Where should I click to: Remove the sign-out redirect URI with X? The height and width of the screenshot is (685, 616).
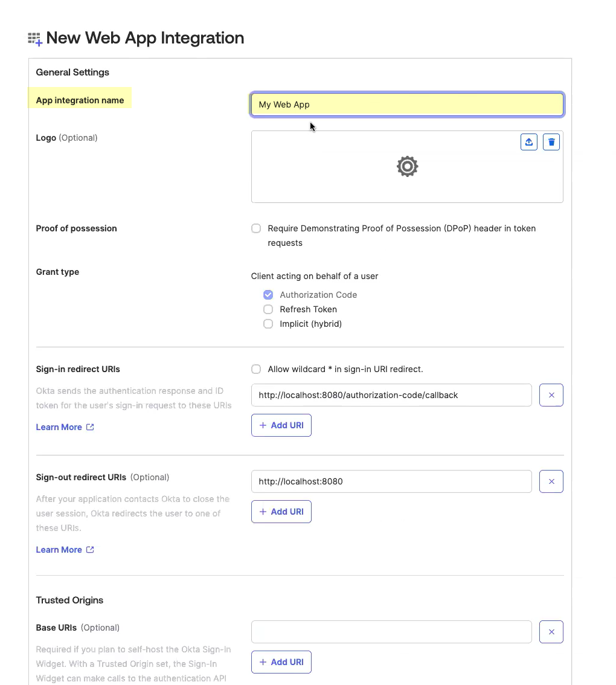pyautogui.click(x=551, y=481)
